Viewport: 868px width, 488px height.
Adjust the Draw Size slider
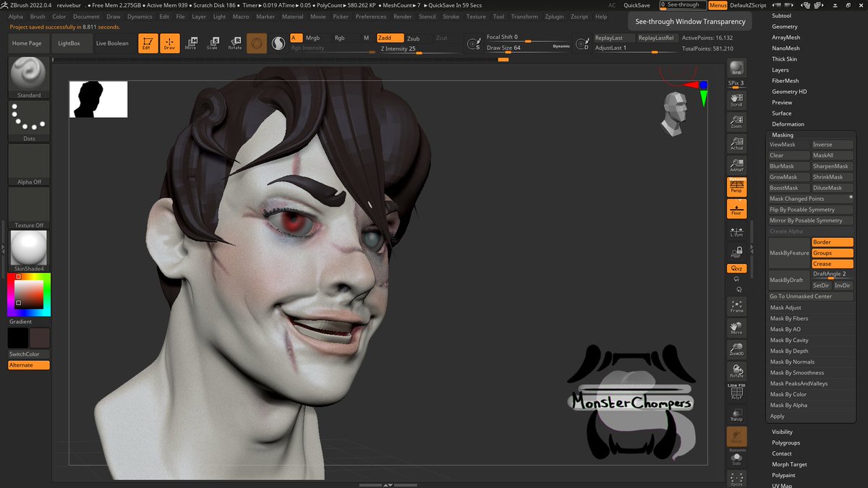[x=527, y=48]
